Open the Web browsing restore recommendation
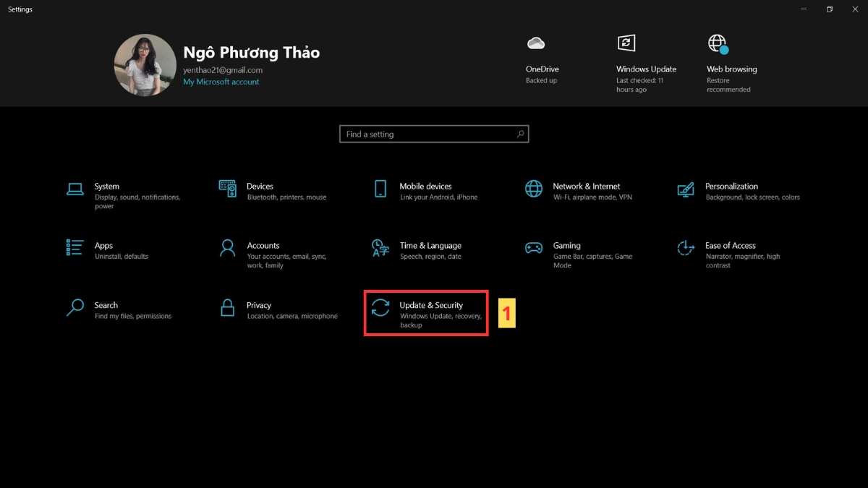The height and width of the screenshot is (488, 868). (731, 61)
